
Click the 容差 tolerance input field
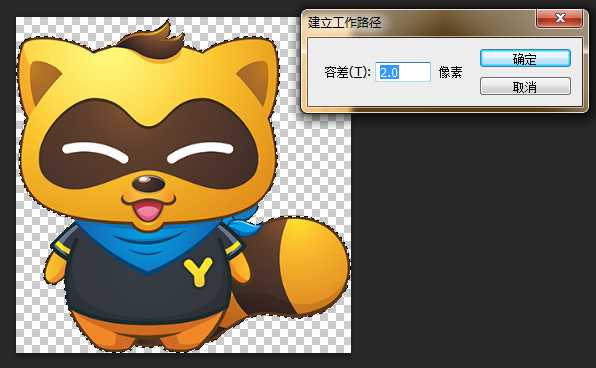pyautogui.click(x=403, y=72)
